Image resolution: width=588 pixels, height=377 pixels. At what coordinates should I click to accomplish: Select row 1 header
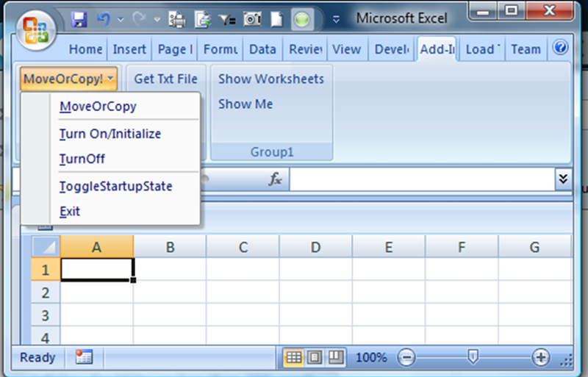46,270
